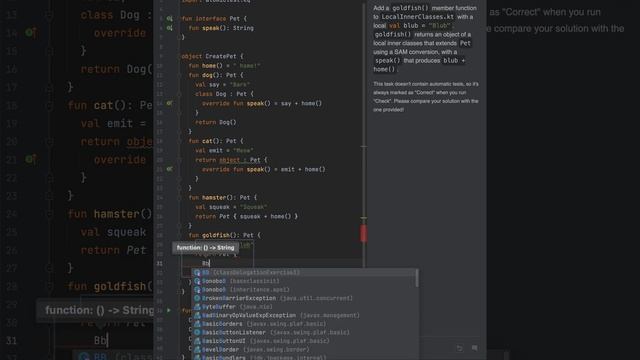
Task: Pick 'BasicBorders' in the completion popup
Action: point(304,324)
